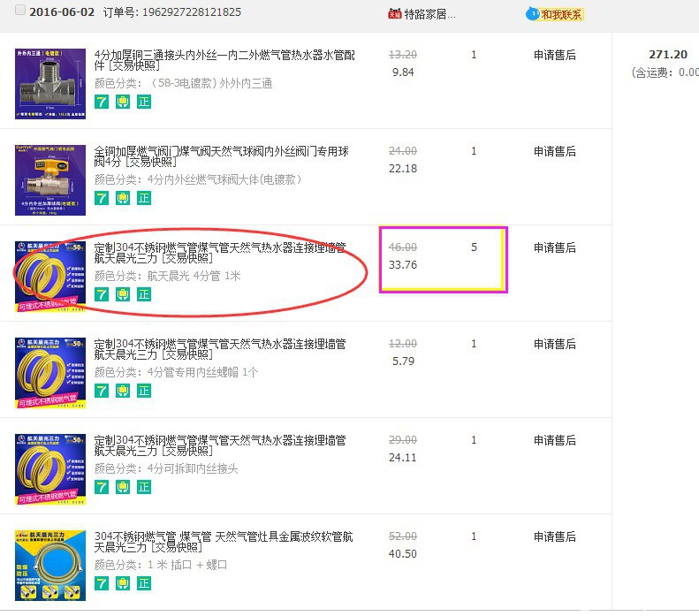Click the 7-day return icon under the 4分管 1米 item

(x=102, y=294)
